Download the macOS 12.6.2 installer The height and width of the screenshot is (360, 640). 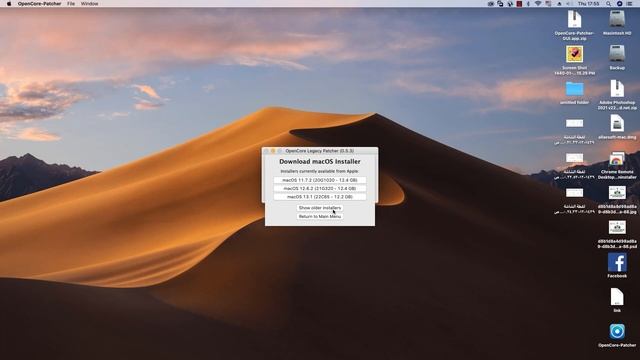pyautogui.click(x=320, y=189)
